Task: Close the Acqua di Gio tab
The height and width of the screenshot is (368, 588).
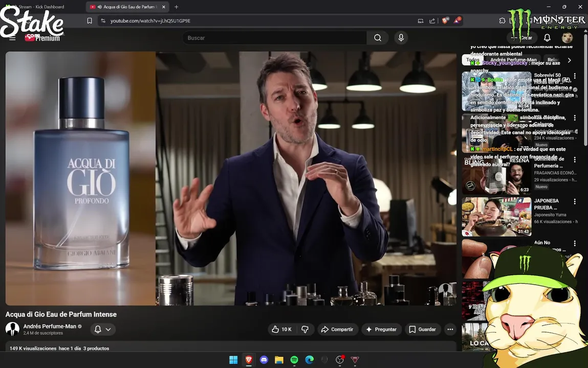Action: point(163,7)
